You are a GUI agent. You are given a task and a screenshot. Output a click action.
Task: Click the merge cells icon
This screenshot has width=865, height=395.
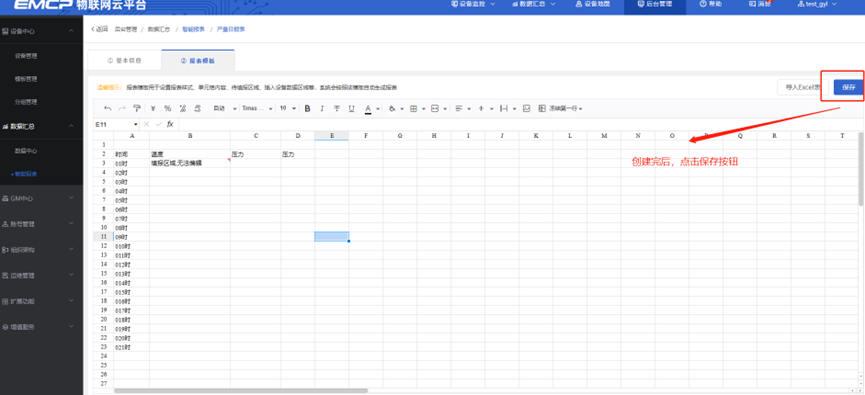[x=435, y=109]
